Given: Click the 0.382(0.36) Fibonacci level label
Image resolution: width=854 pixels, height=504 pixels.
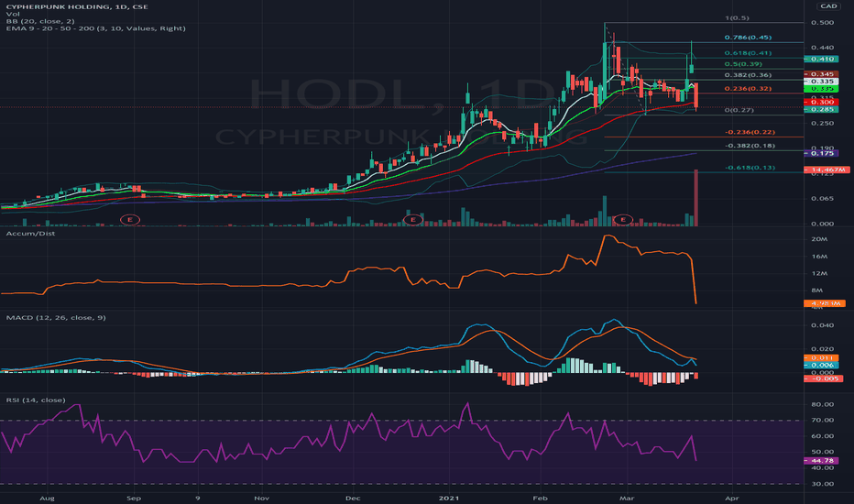Looking at the screenshot, I should (748, 75).
